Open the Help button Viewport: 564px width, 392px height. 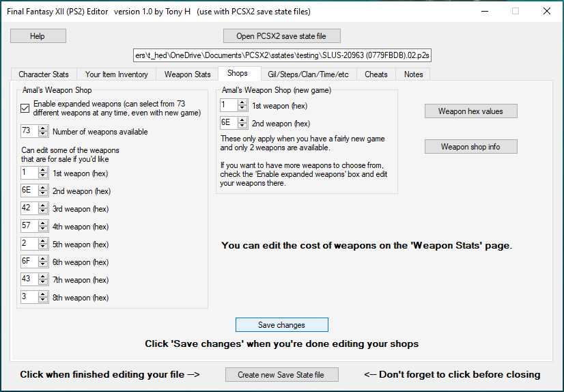coord(38,36)
